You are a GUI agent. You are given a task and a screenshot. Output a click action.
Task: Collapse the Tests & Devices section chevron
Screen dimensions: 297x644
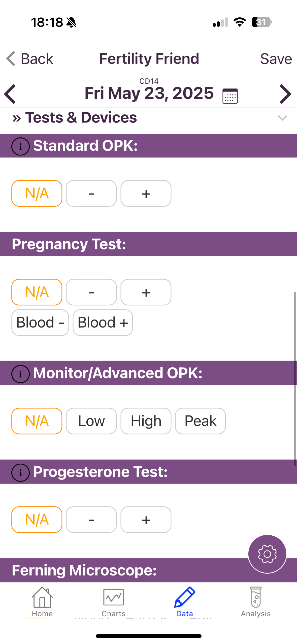282,118
